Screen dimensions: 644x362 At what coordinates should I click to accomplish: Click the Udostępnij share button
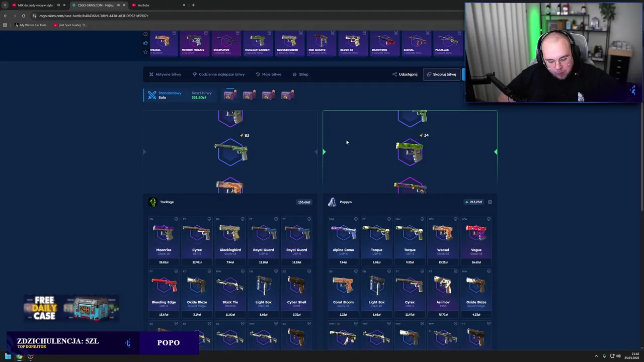point(405,74)
